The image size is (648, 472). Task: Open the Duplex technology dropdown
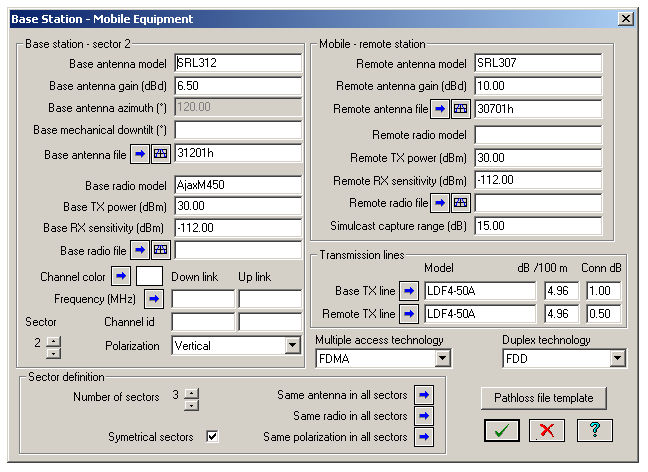(x=617, y=358)
